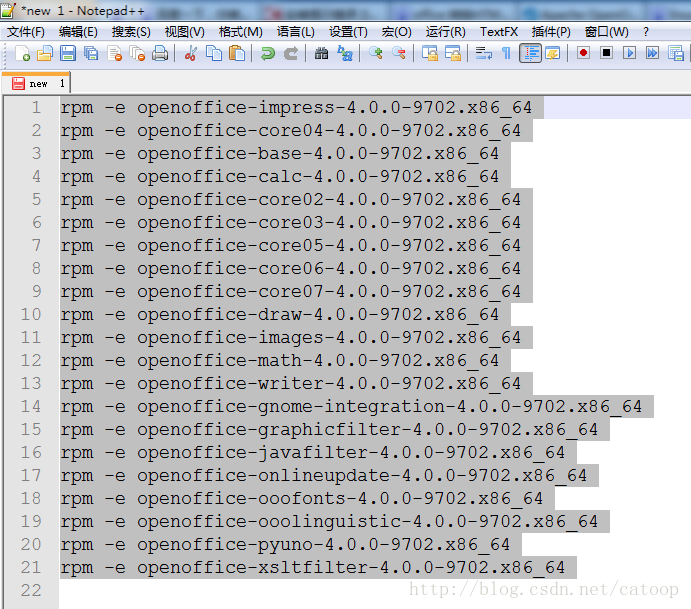Click the user-defined language icon
The height and width of the screenshot is (609, 691).
click(x=553, y=53)
